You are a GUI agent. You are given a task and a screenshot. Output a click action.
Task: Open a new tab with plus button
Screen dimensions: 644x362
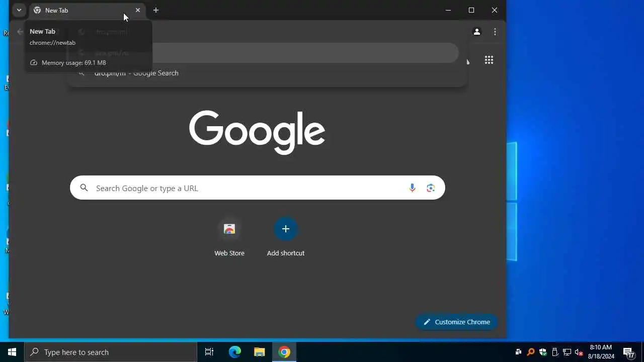coord(156,10)
